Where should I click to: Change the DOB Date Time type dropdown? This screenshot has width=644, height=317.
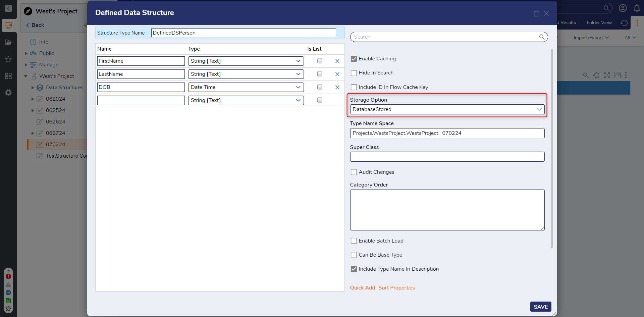pos(246,87)
